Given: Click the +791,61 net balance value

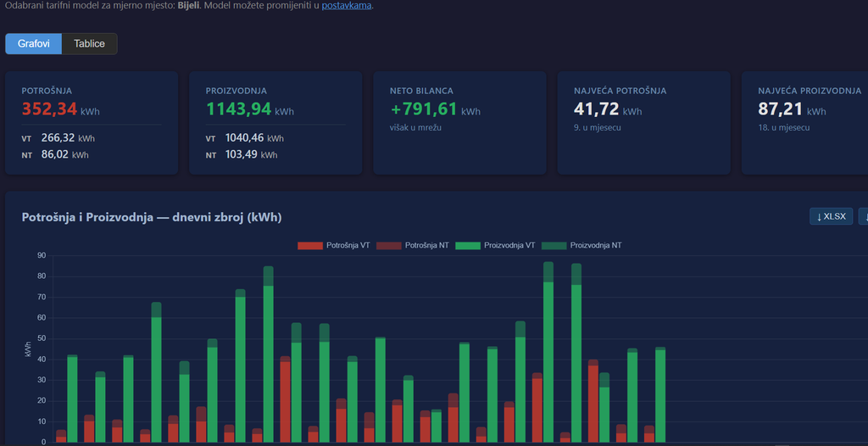Looking at the screenshot, I should [424, 109].
